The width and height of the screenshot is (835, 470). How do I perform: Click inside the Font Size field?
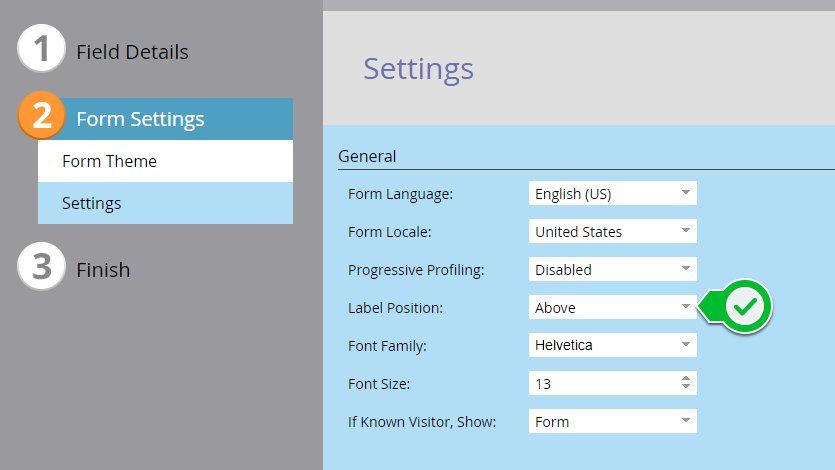pyautogui.click(x=604, y=383)
